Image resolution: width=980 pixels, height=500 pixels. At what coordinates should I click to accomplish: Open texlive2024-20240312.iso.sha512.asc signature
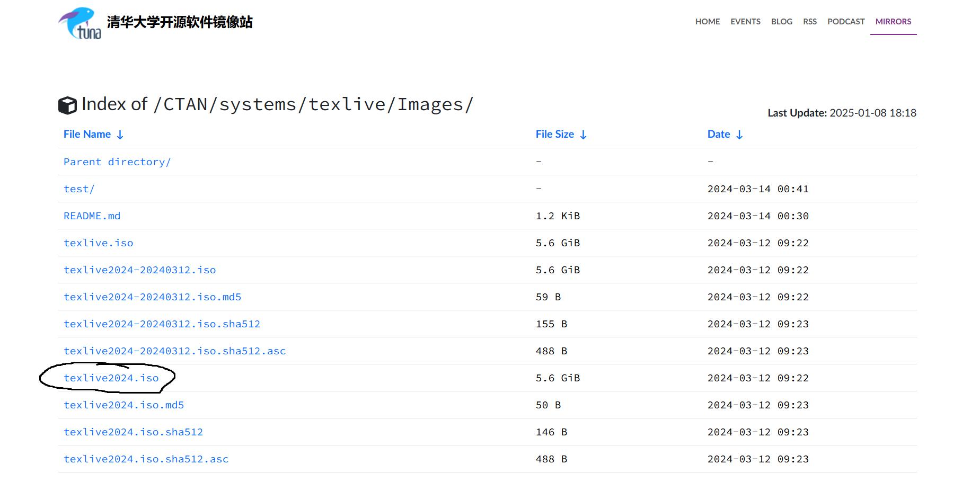175,351
